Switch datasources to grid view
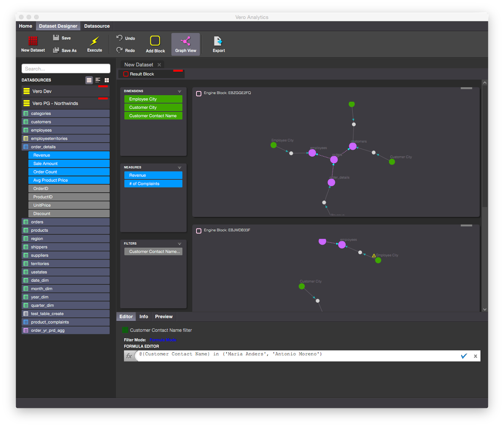Viewport: 504px width, 427px height. [107, 80]
